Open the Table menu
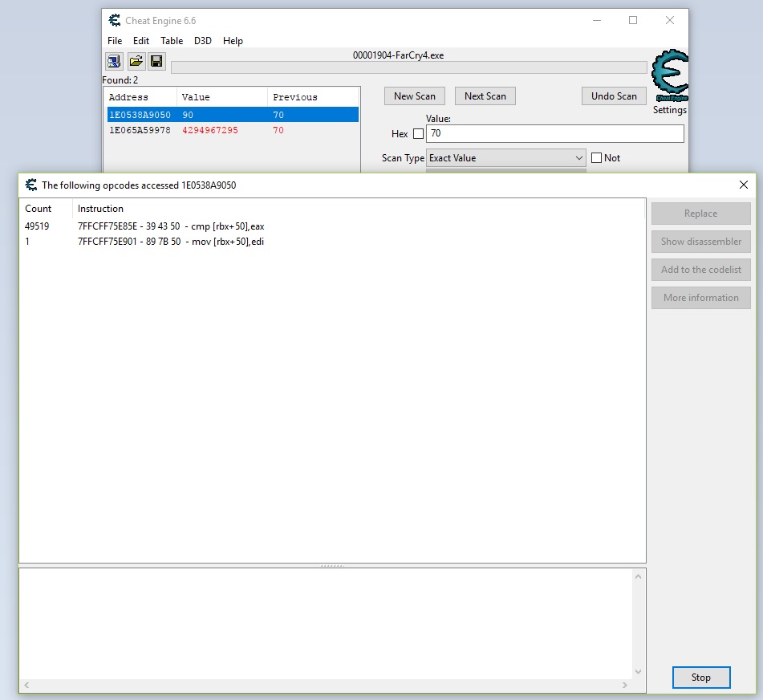The image size is (763, 700). 172,41
